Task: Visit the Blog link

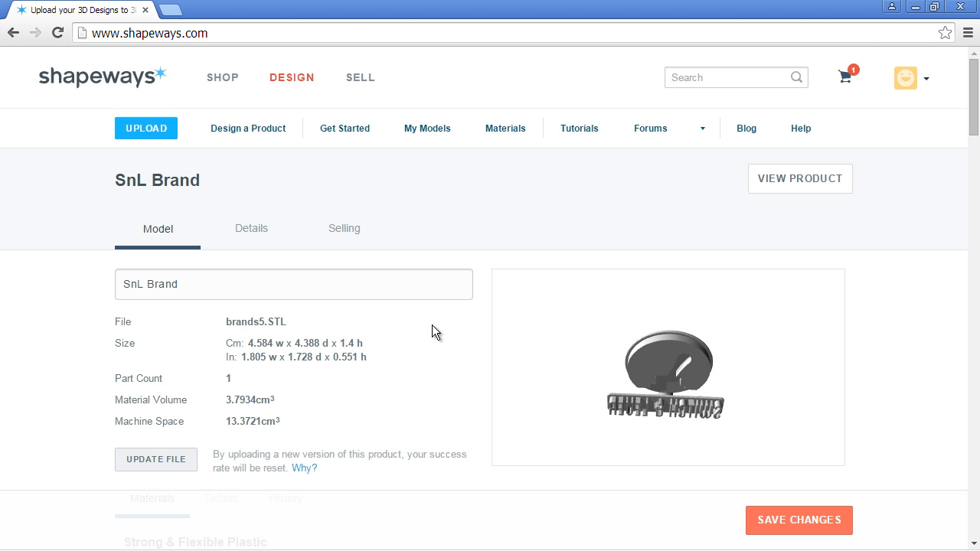Action: [x=746, y=129]
